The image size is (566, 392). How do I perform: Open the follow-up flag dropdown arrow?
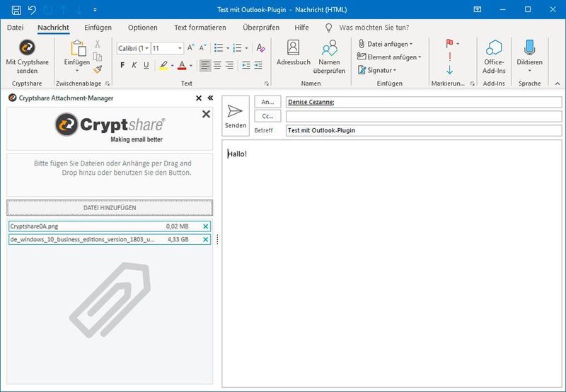coord(458,44)
